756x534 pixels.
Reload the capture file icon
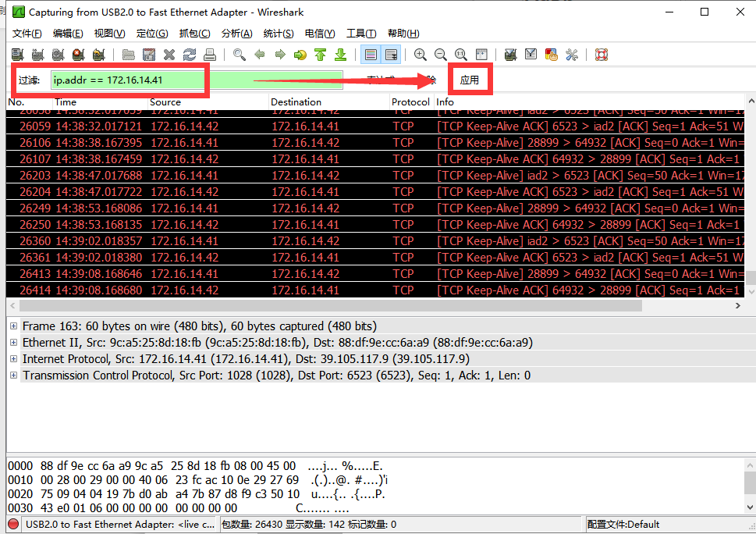pos(190,55)
